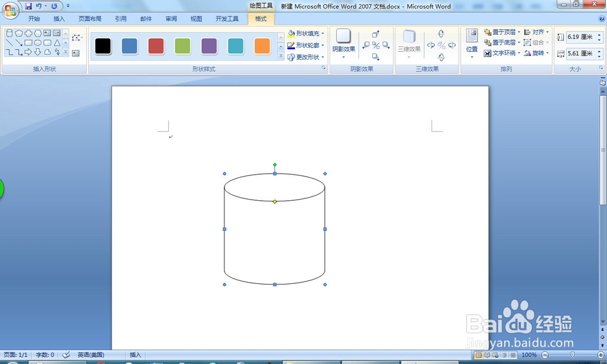Viewport: 607px width, 364px height.
Task: Choose the straight line shape tool
Action: [x=10, y=42]
